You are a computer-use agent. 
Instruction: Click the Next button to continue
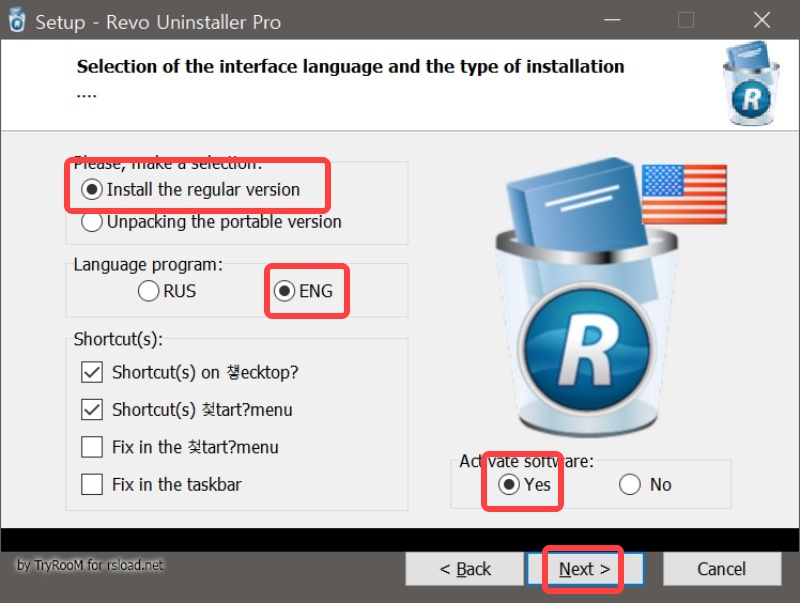583,568
